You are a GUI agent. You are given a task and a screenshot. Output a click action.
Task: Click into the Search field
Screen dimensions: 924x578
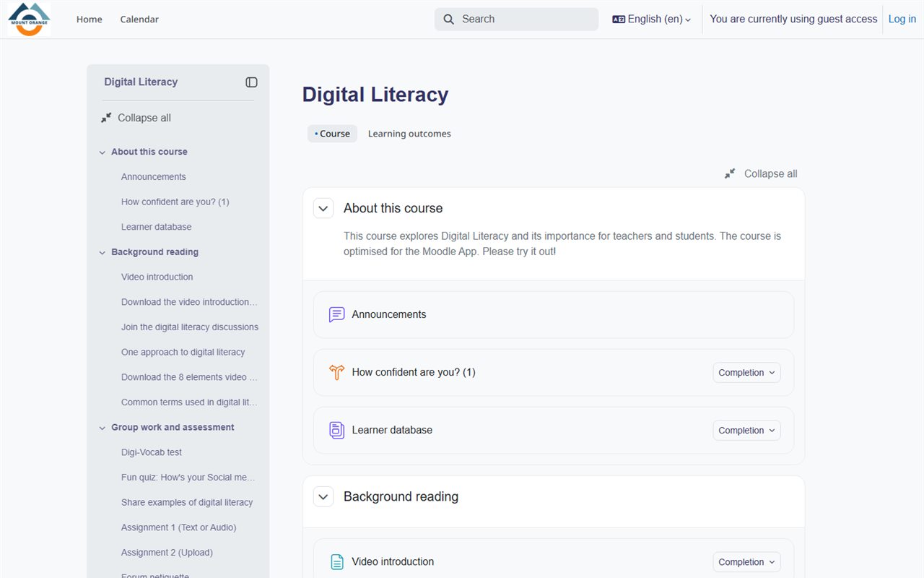[x=516, y=20]
